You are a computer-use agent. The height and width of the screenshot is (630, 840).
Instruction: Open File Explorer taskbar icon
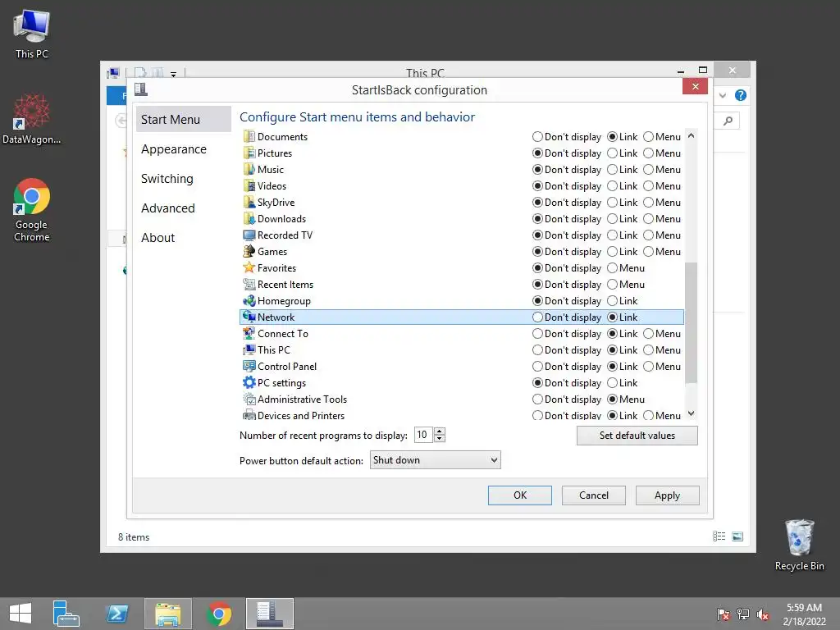167,614
